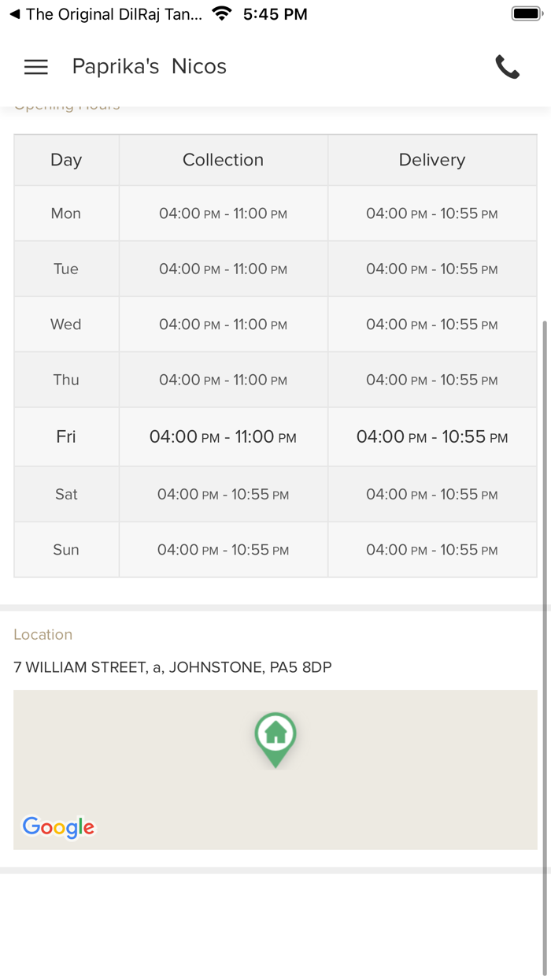The height and width of the screenshot is (980, 551).
Task: Tap Saturday's collection hours cell
Action: pyautogui.click(x=224, y=495)
